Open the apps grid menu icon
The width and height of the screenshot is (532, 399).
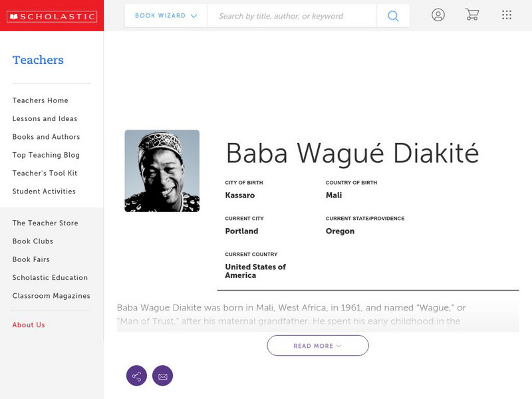coord(507,15)
